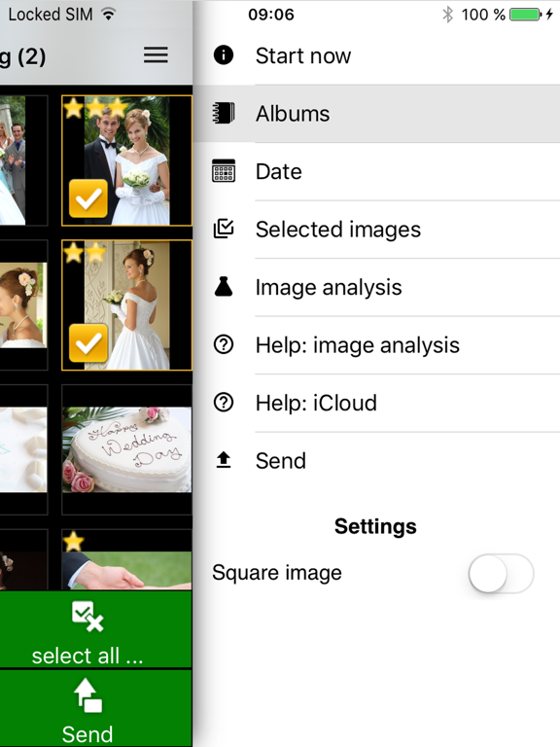Click the Locked SIM status text
Screen dimensions: 560x747
coord(51,15)
